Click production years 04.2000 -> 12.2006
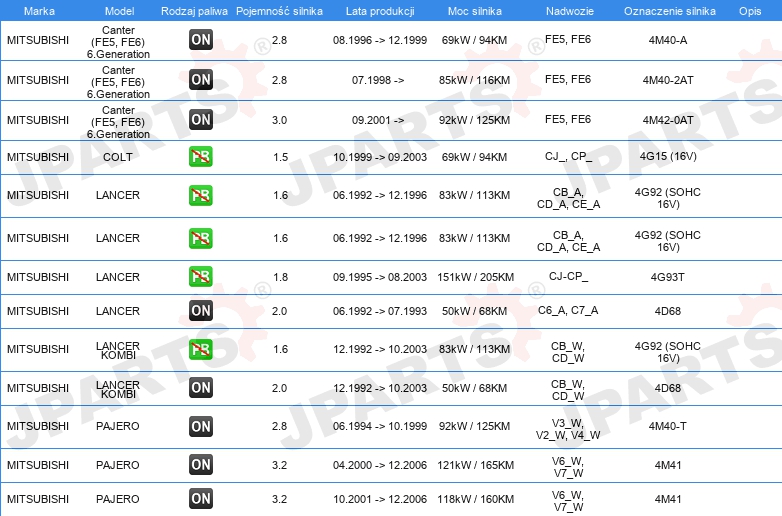 pyautogui.click(x=380, y=465)
